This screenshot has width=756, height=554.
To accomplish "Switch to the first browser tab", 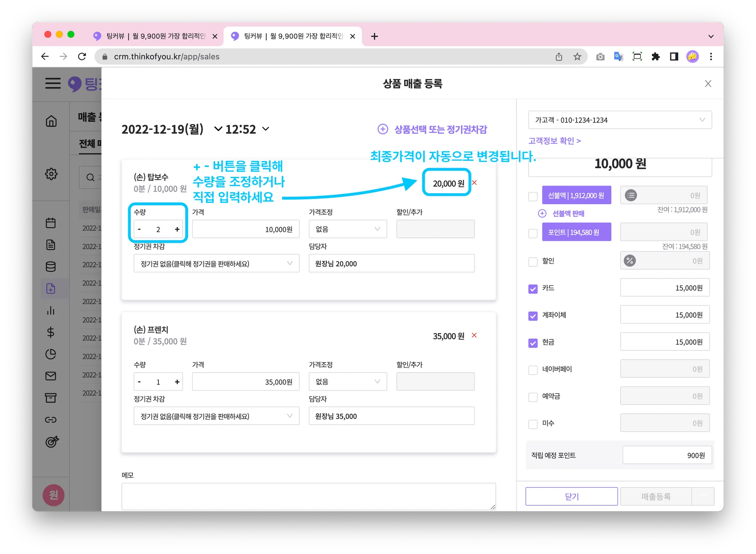I will click(x=155, y=36).
